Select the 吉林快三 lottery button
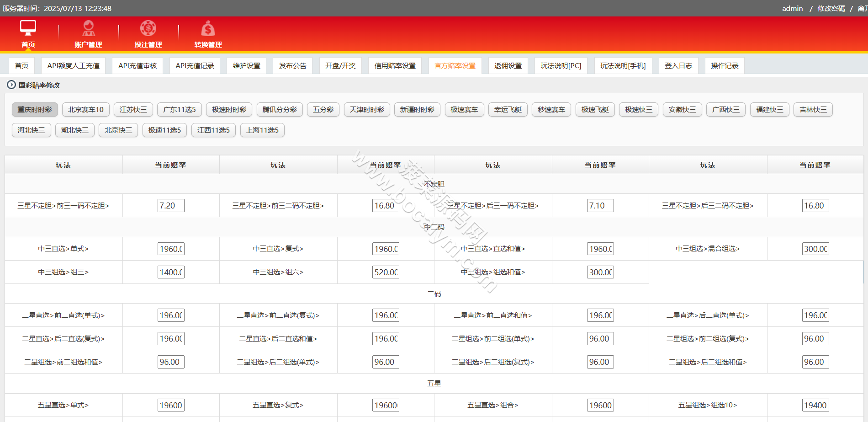The image size is (868, 422). tap(813, 109)
